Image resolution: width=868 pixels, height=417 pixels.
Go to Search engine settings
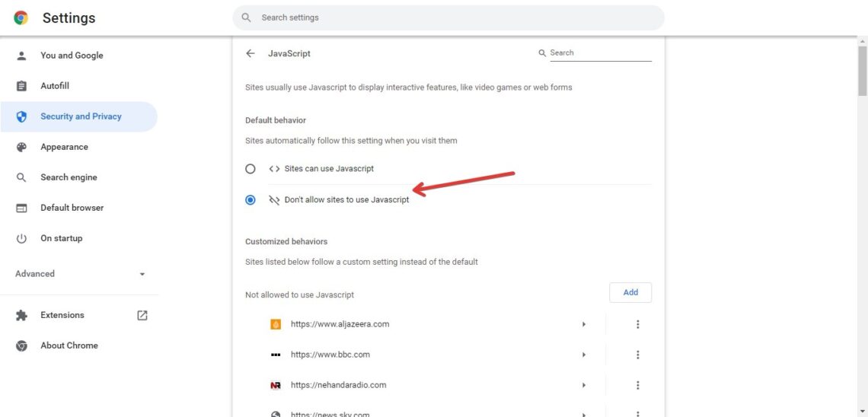[x=69, y=177]
